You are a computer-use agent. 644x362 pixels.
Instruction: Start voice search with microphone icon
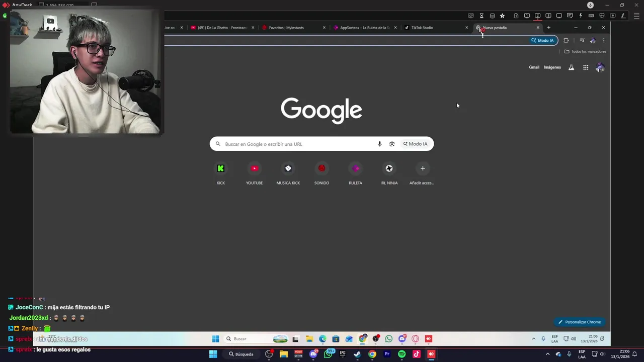coord(379,144)
